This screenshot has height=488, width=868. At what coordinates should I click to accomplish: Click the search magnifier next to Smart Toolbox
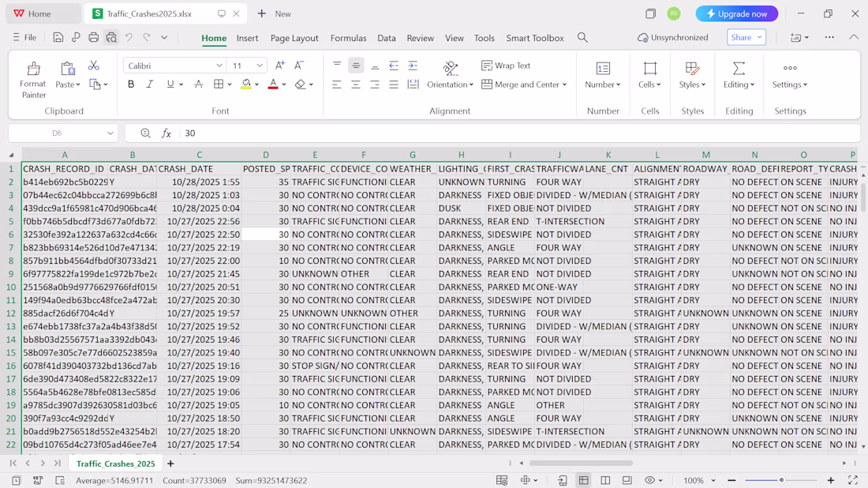(x=582, y=37)
